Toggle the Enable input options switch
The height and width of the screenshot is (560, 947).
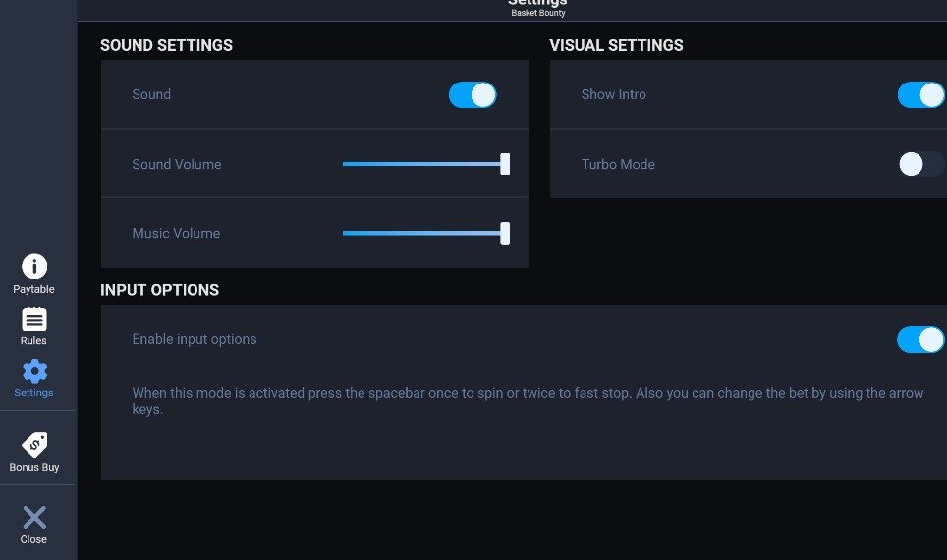tap(921, 340)
